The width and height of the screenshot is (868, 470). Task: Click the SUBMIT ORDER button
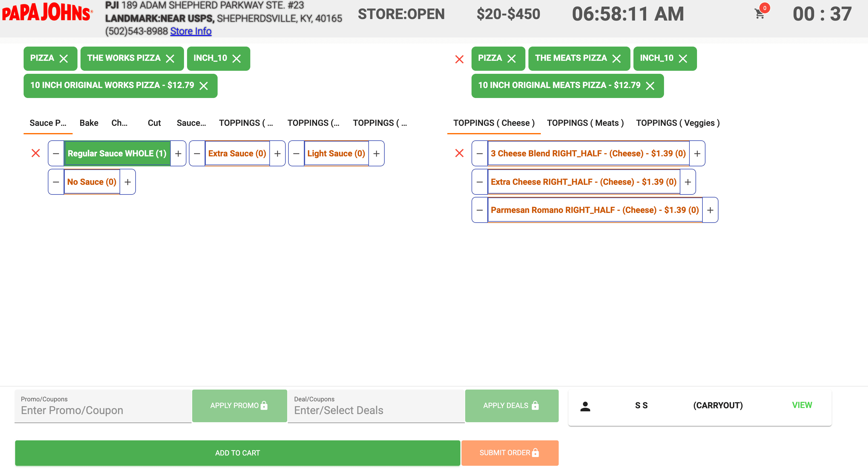click(x=510, y=453)
